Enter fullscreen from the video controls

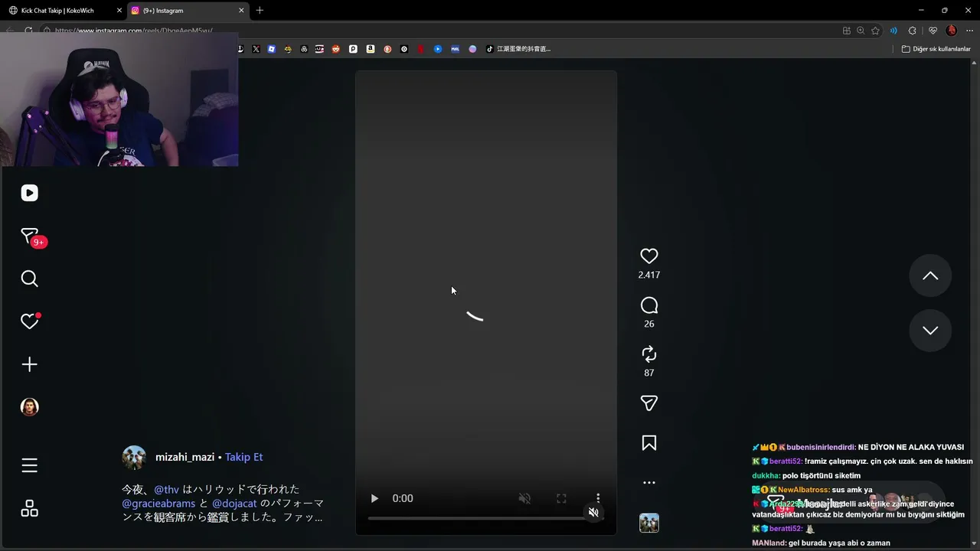(x=561, y=498)
